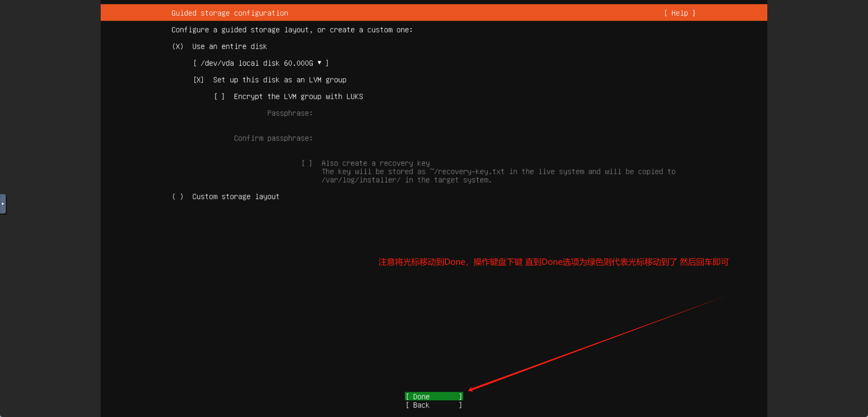
Task: Uncheck "Set up this disk as an LVM group"
Action: point(199,80)
